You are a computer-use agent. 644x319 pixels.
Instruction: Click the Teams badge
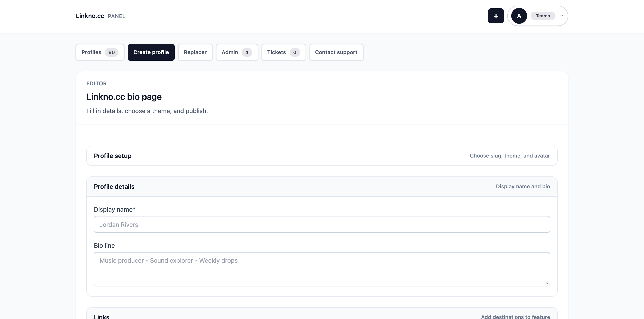coord(542,16)
